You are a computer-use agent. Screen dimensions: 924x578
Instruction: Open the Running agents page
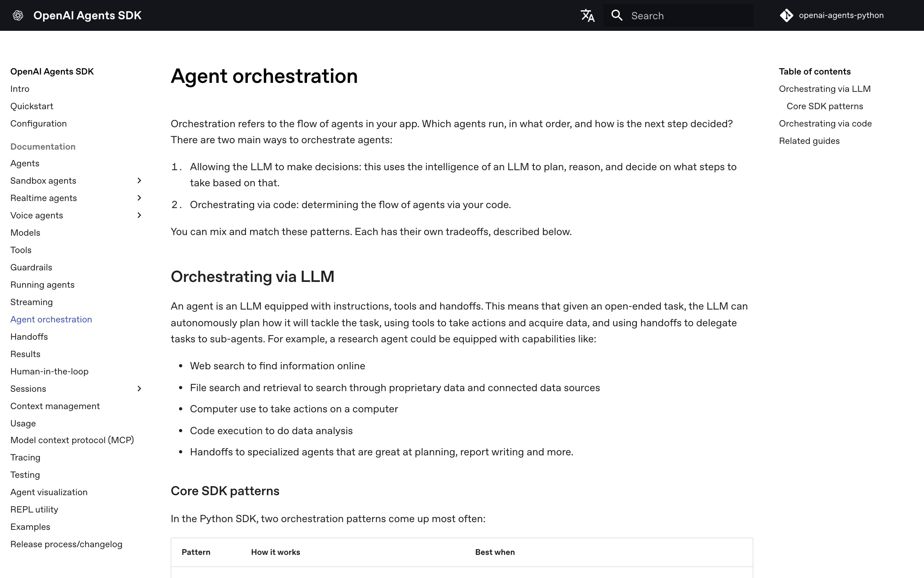(x=42, y=285)
